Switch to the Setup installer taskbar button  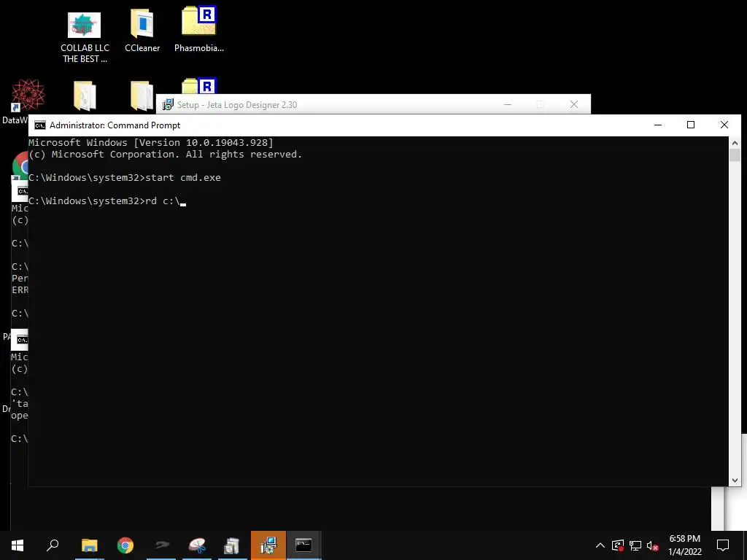tap(268, 545)
